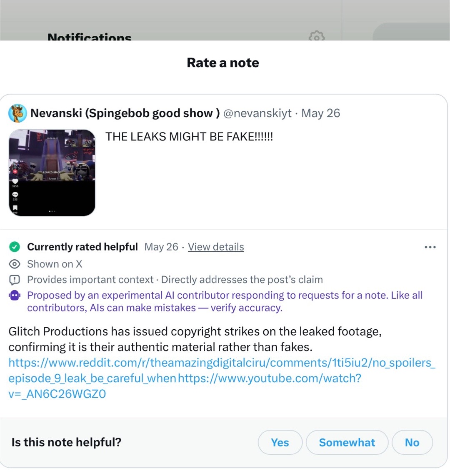The image size is (450, 476).
Task: Open the @nevanskiyt handle profile
Action: (x=257, y=113)
